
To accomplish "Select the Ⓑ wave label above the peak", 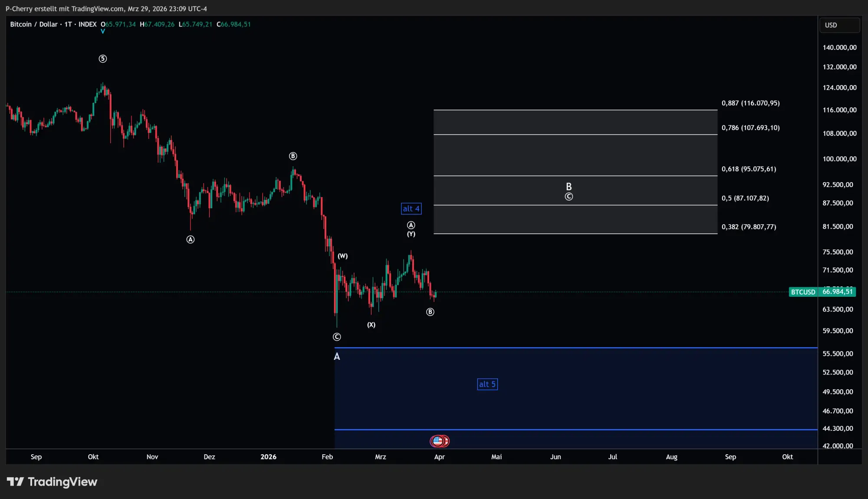I will pyautogui.click(x=293, y=156).
